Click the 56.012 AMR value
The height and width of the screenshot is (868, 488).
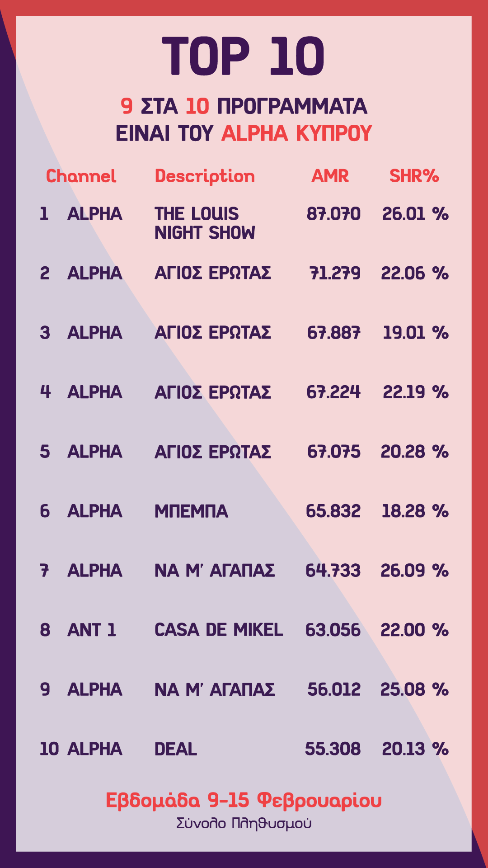pyautogui.click(x=333, y=690)
